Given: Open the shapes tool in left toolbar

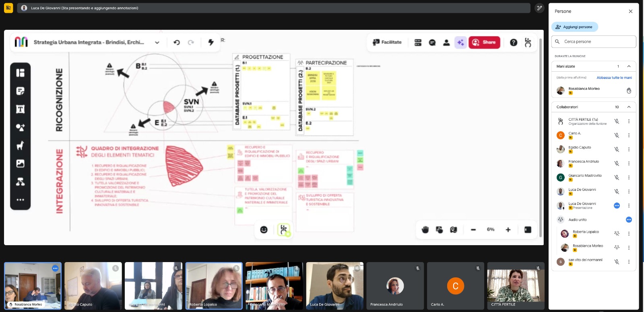Looking at the screenshot, I should [20, 127].
